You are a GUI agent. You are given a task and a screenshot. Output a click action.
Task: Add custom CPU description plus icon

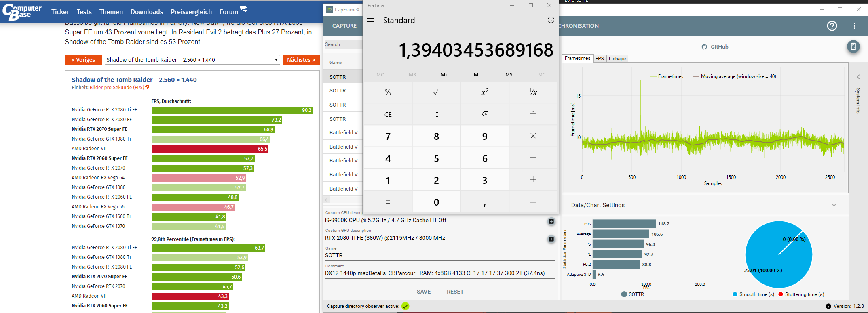coord(551,221)
